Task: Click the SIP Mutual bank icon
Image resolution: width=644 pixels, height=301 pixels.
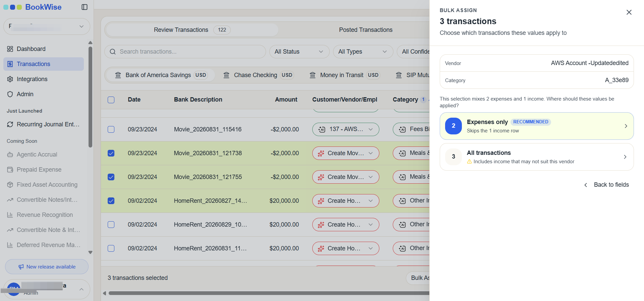Action: click(x=399, y=75)
